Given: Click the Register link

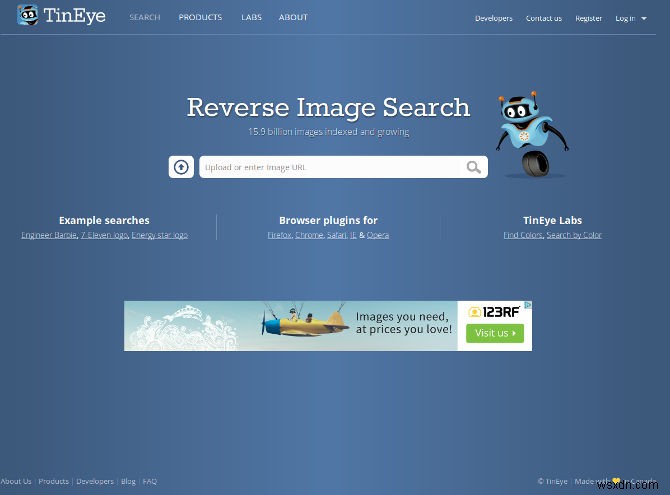Looking at the screenshot, I should click(x=588, y=18).
